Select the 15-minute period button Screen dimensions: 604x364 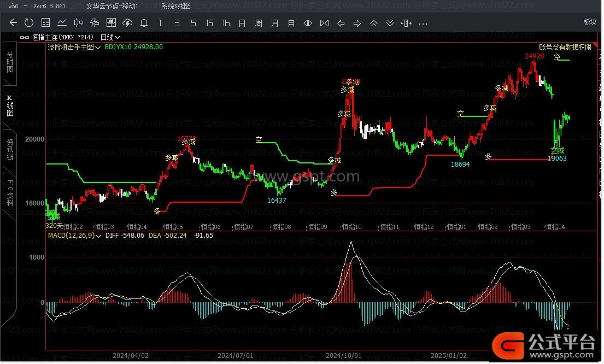[x=209, y=23]
